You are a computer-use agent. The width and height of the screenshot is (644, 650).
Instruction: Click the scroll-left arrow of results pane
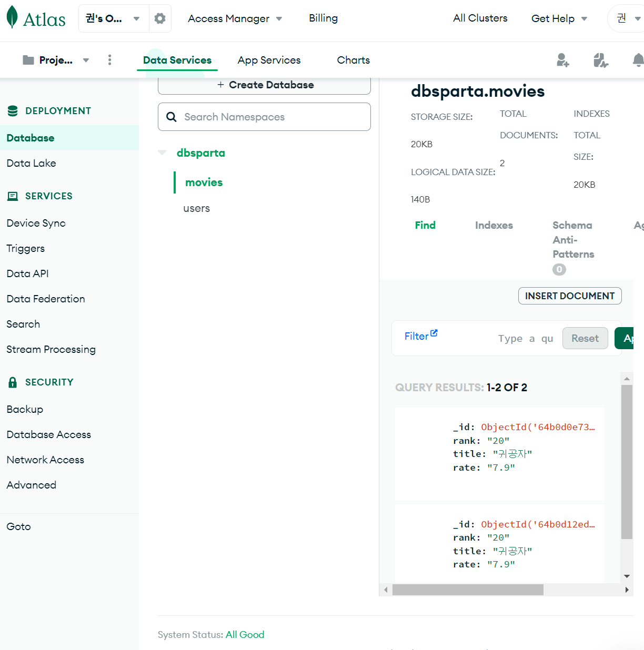pyautogui.click(x=386, y=590)
